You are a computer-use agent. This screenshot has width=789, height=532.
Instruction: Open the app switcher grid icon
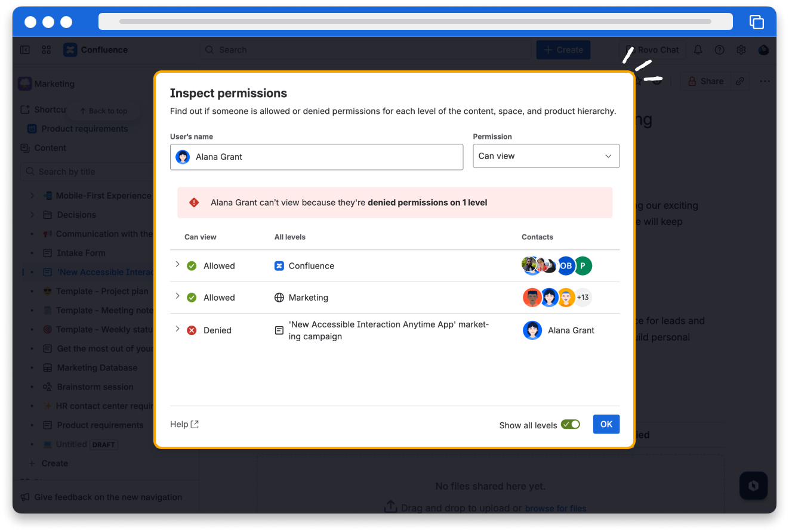coord(47,50)
